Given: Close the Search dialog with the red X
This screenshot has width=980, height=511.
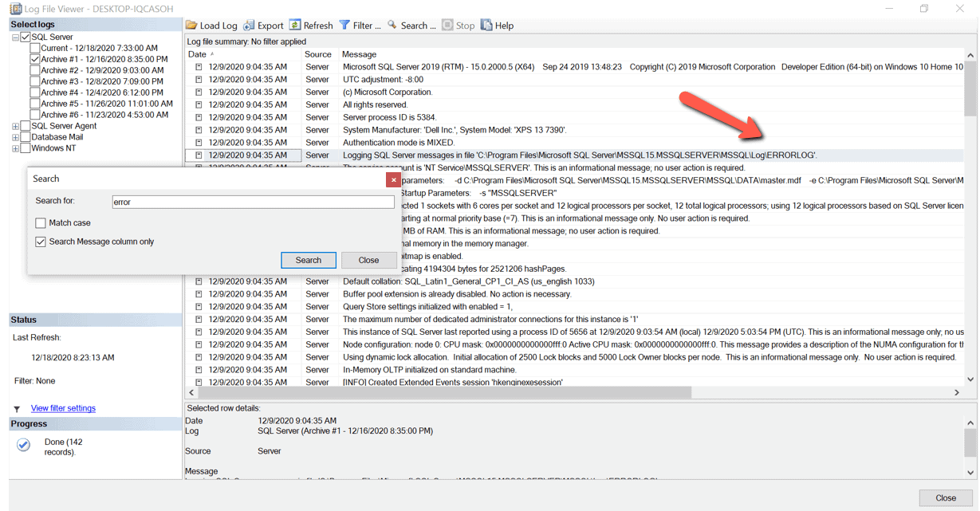Looking at the screenshot, I should click(392, 179).
